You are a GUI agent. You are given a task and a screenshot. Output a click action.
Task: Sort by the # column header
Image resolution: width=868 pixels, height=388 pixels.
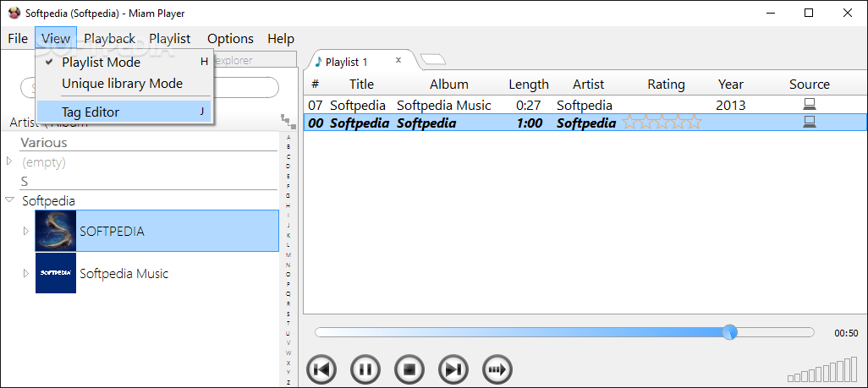(315, 85)
